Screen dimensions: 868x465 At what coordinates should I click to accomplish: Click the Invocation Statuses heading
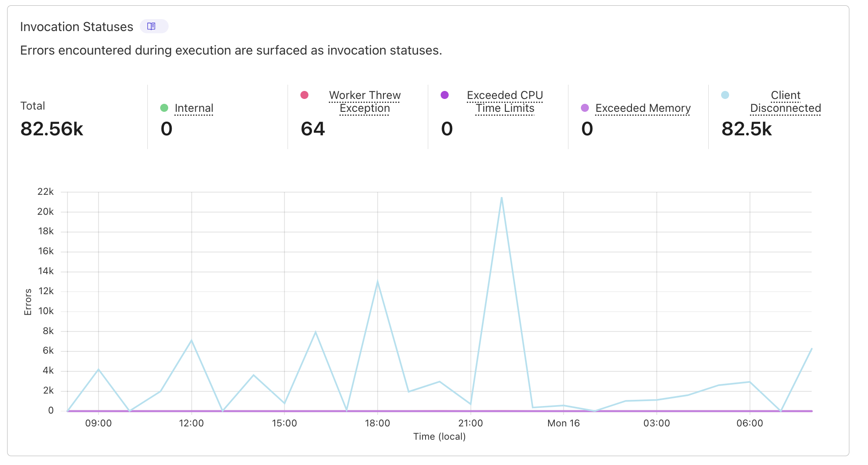coord(77,27)
